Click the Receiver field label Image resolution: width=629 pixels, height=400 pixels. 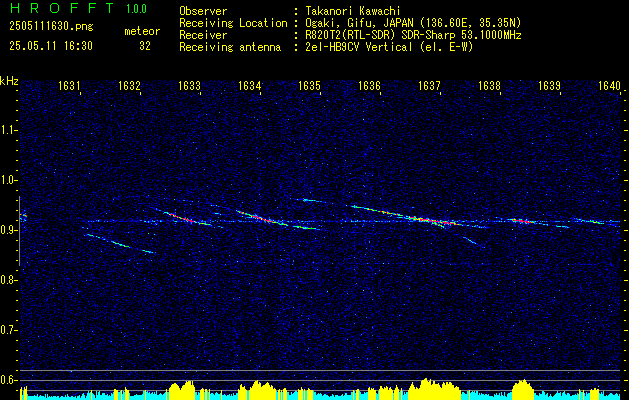[x=203, y=35]
